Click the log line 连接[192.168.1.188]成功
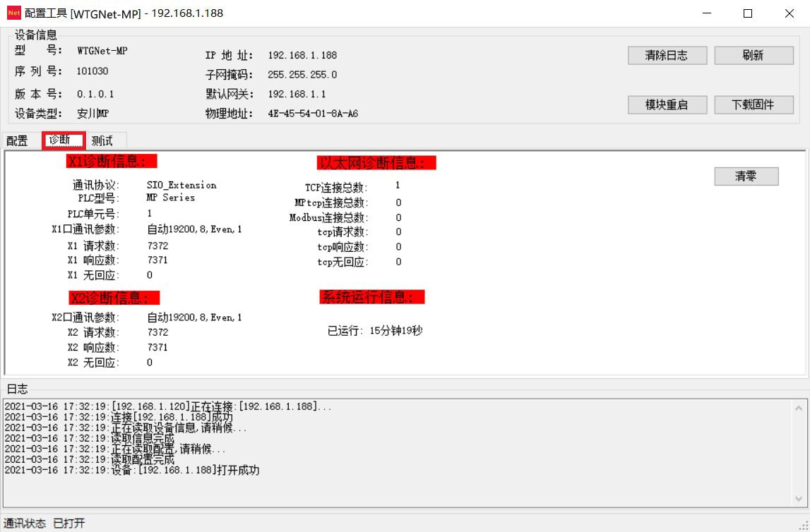 click(119, 417)
